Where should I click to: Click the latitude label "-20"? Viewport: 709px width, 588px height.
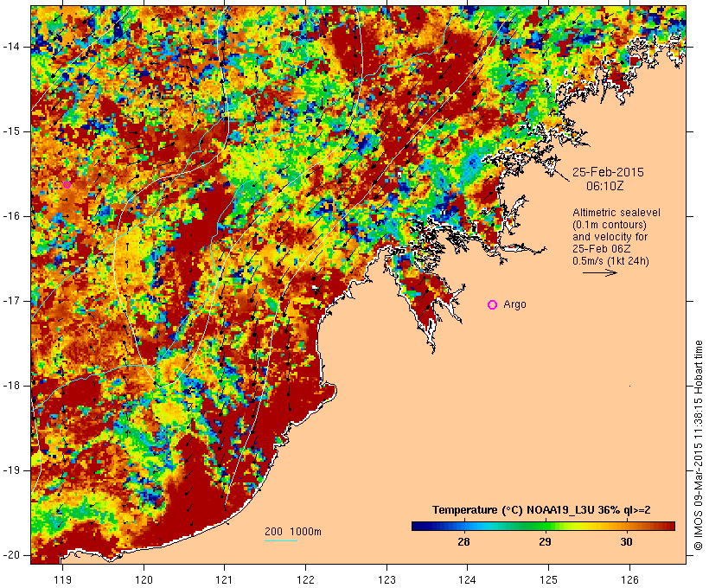point(11,555)
